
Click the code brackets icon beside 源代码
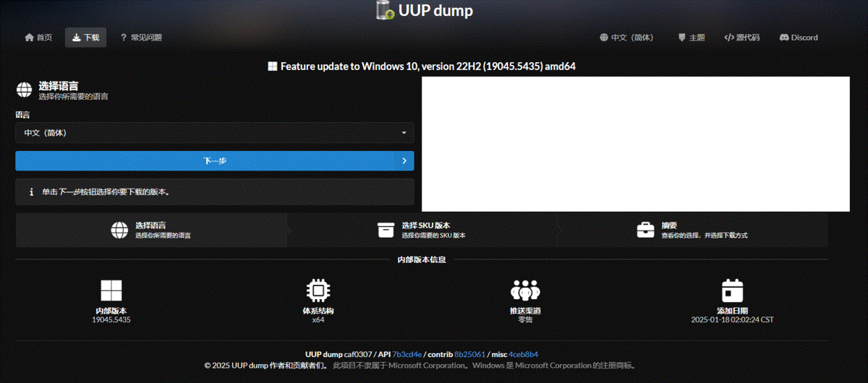pos(729,38)
